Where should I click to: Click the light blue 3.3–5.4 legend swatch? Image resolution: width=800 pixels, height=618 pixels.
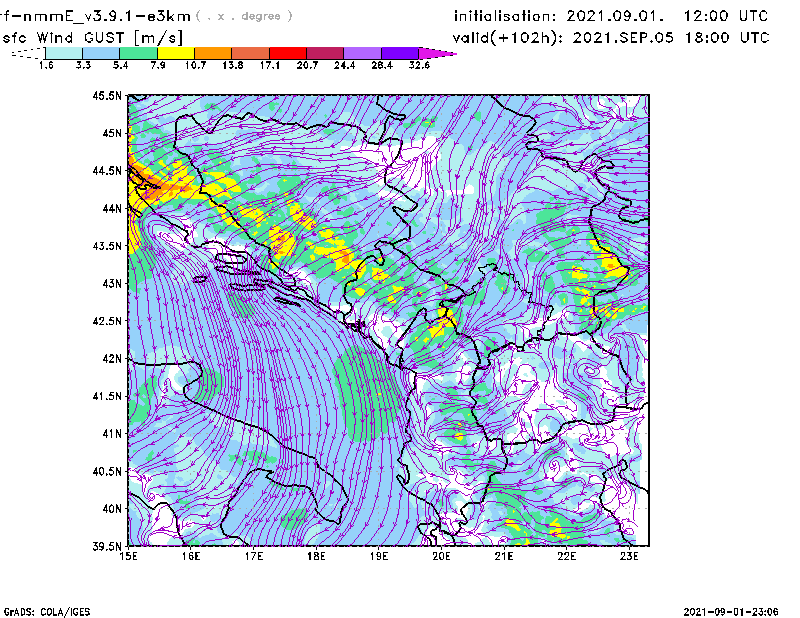pyautogui.click(x=101, y=53)
